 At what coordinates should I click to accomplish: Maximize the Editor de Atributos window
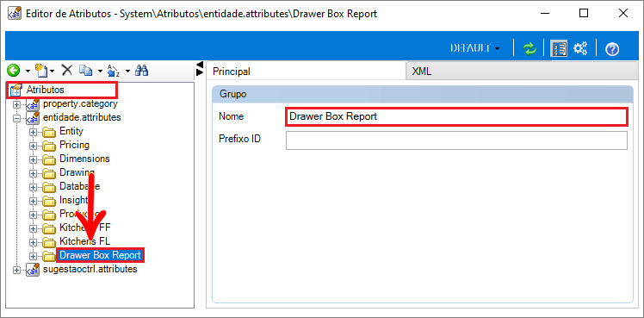pyautogui.click(x=584, y=14)
